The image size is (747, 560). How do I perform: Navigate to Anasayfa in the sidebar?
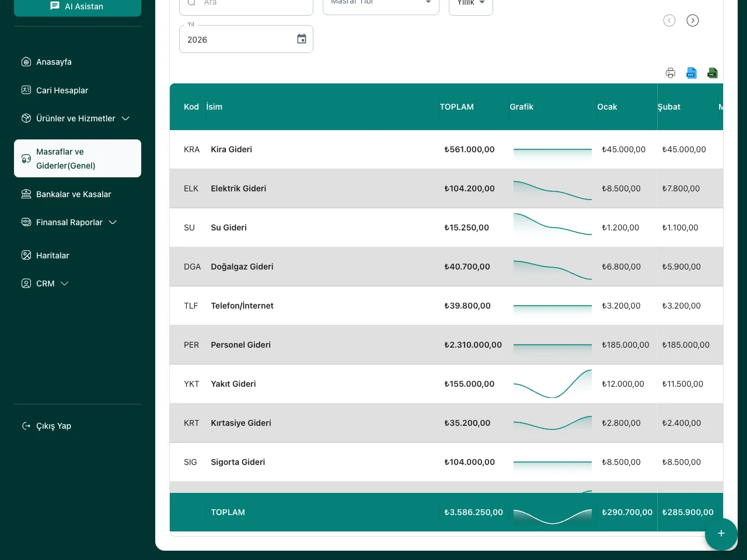click(54, 62)
